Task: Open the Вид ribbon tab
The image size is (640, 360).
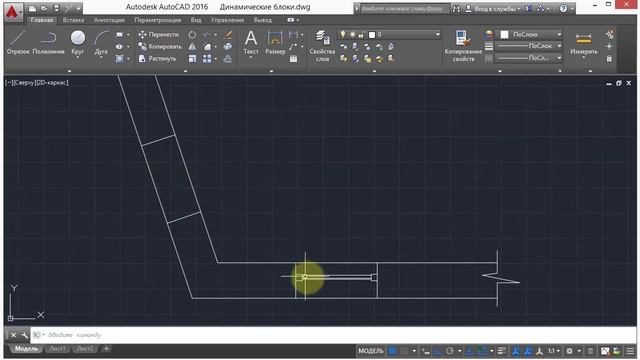Action: point(196,20)
